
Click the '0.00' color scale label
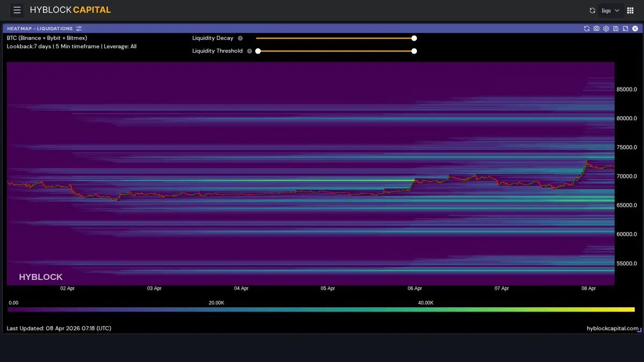click(x=13, y=303)
